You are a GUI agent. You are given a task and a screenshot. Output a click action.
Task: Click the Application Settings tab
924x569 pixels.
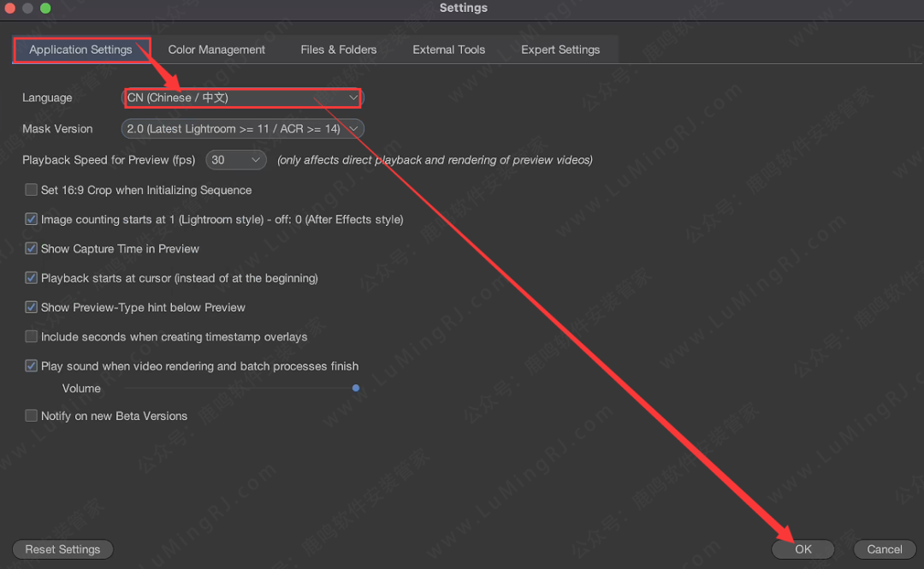click(x=80, y=50)
